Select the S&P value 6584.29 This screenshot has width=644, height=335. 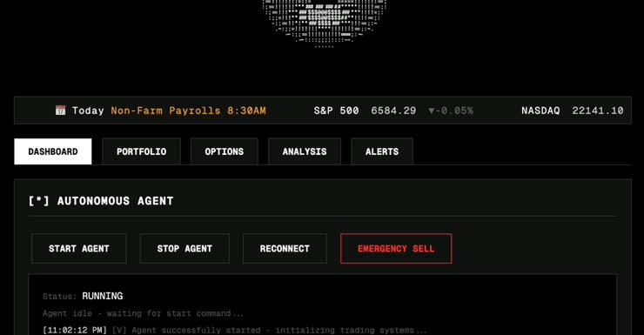point(393,111)
